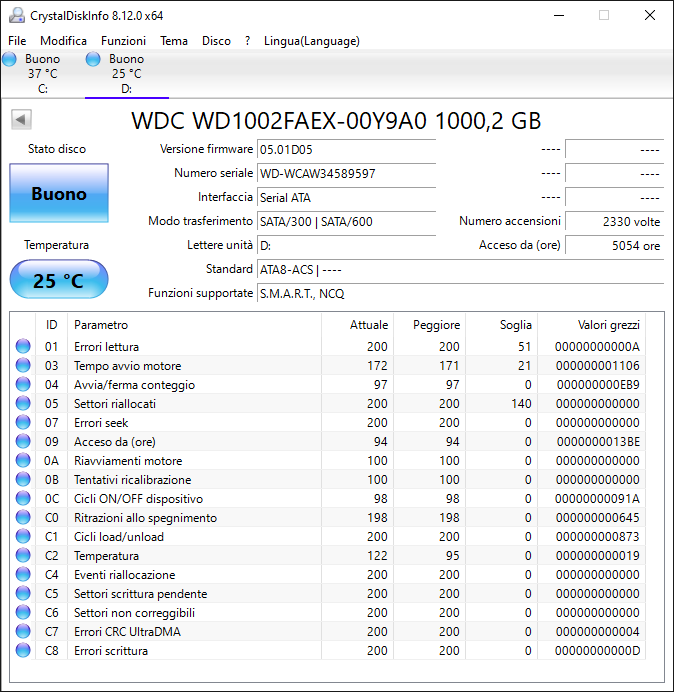The image size is (674, 692).
Task: Click raw value 00000000000D of Errori scrittura
Action: [x=597, y=650]
